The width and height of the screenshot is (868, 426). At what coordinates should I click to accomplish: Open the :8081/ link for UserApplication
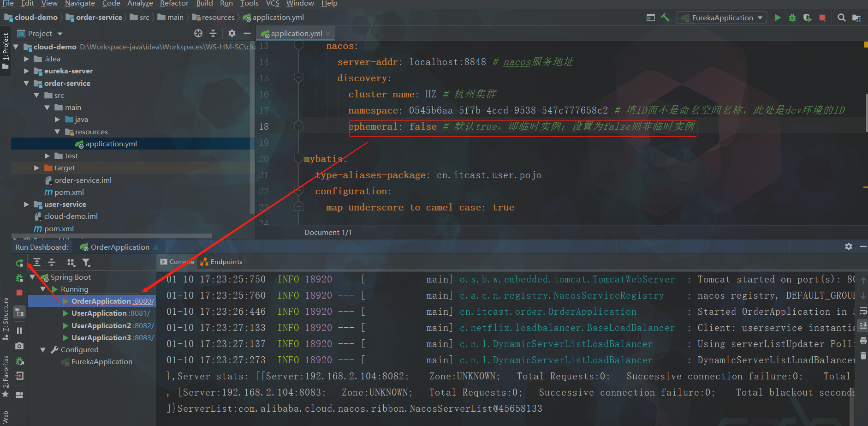tap(139, 313)
